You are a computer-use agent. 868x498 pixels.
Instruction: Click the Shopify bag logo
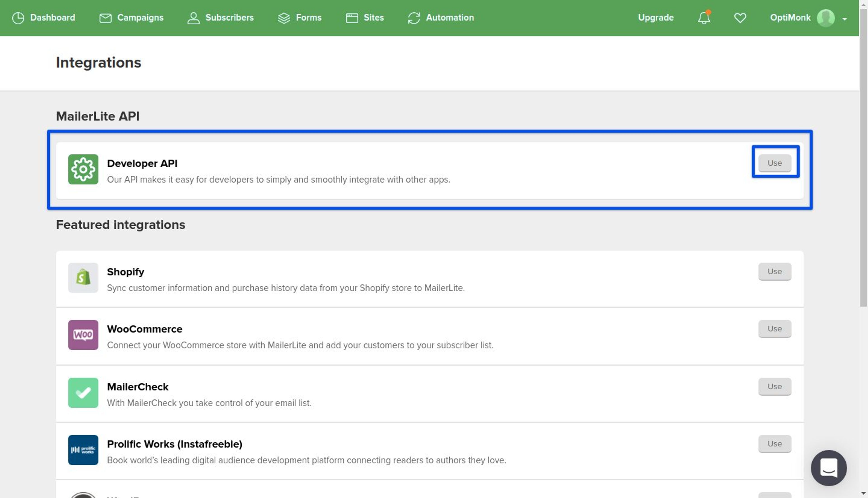[x=83, y=278]
